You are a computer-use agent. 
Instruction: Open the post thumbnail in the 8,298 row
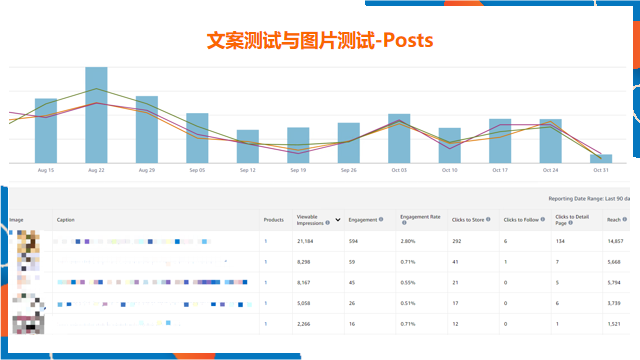(x=28, y=262)
